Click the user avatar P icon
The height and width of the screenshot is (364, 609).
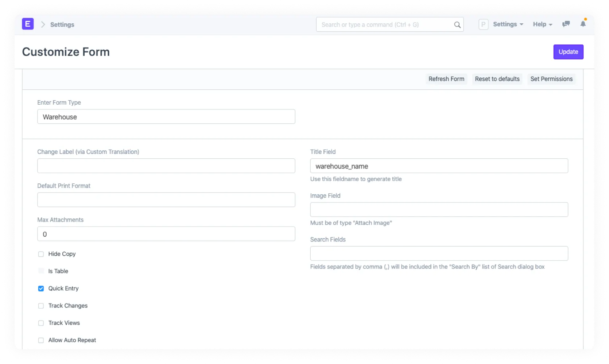pyautogui.click(x=483, y=24)
